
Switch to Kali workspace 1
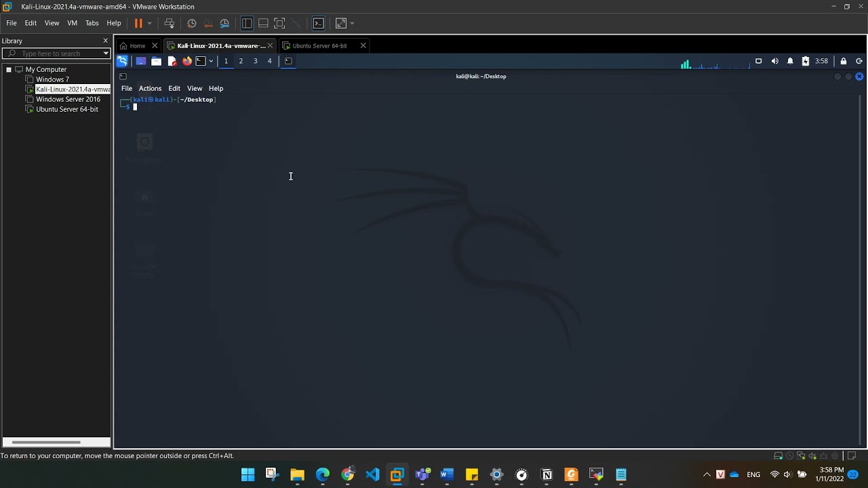[226, 61]
